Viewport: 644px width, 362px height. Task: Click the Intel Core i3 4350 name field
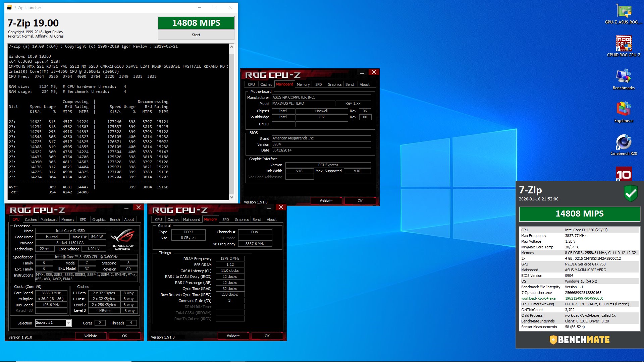(x=70, y=231)
